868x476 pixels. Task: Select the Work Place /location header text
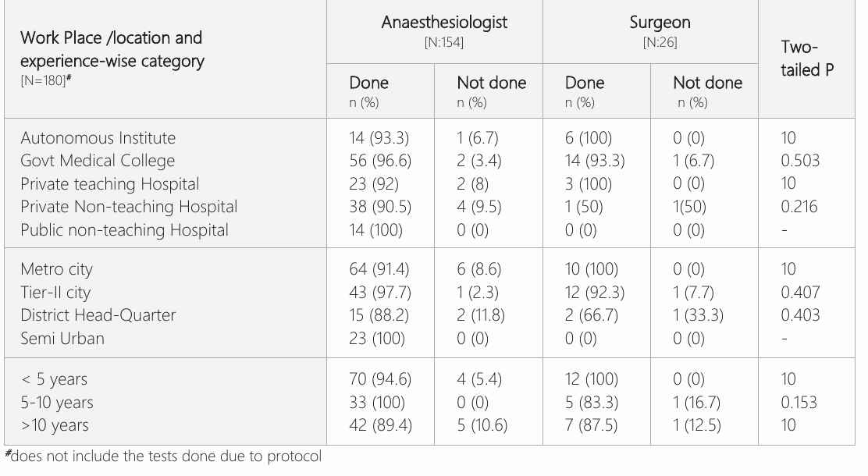click(x=112, y=38)
